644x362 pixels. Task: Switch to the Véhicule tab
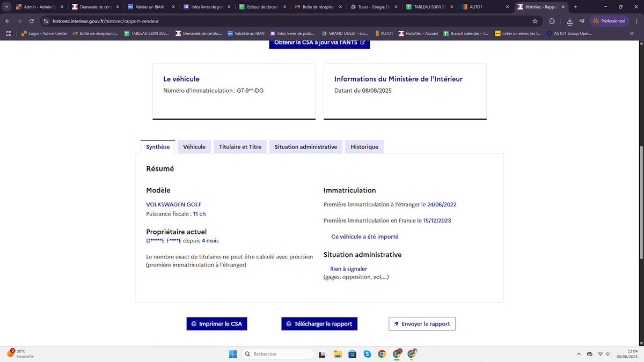pos(194,147)
